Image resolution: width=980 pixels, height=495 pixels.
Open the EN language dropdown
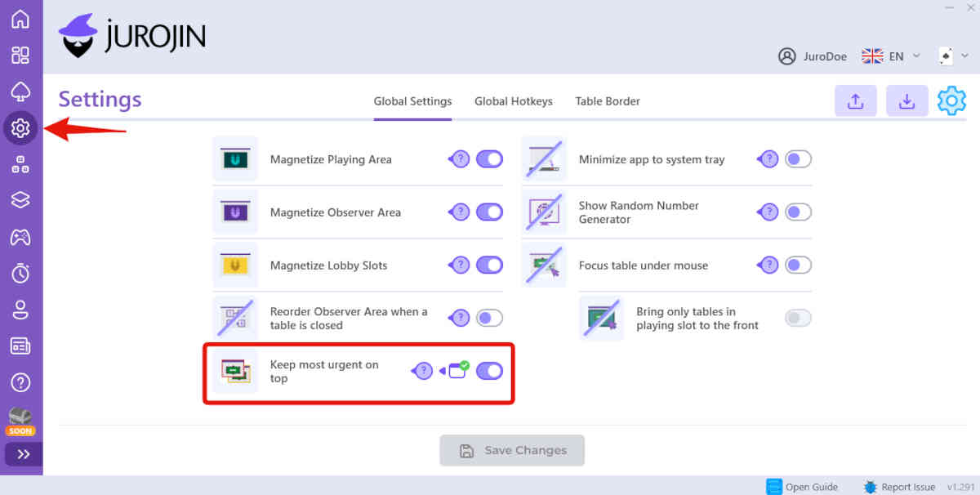coord(892,56)
